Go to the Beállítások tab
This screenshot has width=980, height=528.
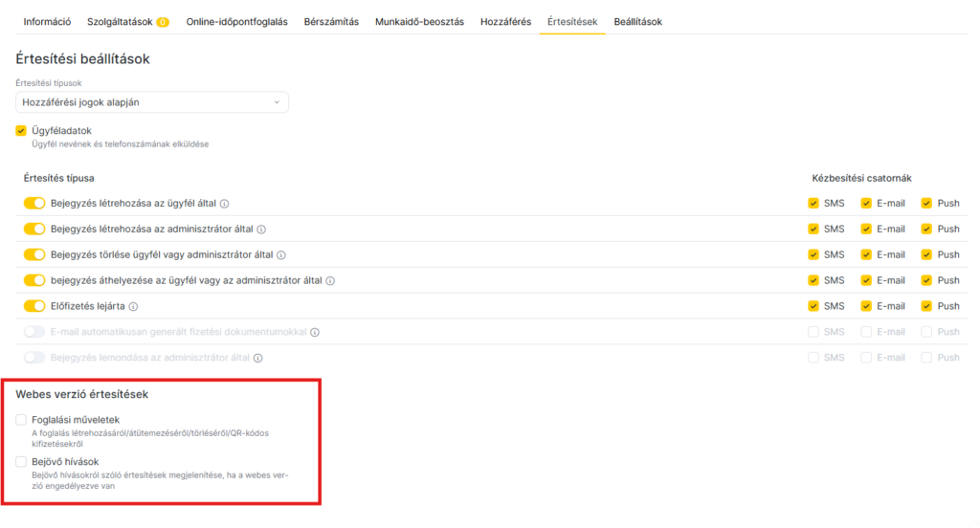637,21
